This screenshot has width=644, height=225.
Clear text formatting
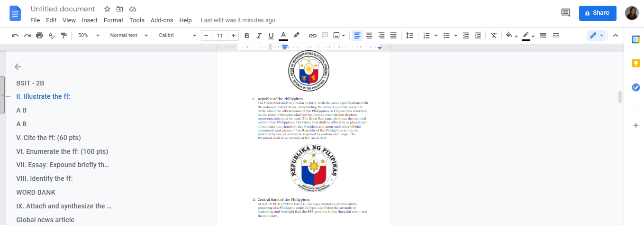pyautogui.click(x=494, y=36)
